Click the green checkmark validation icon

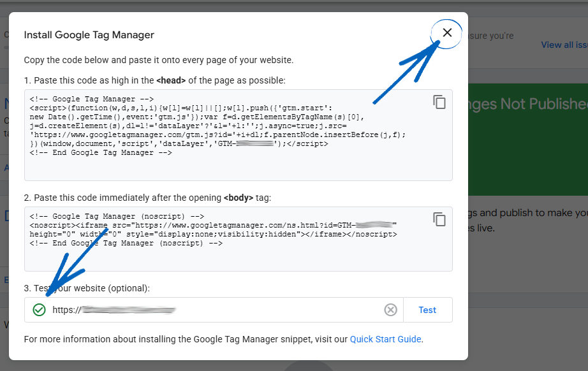[x=39, y=310]
